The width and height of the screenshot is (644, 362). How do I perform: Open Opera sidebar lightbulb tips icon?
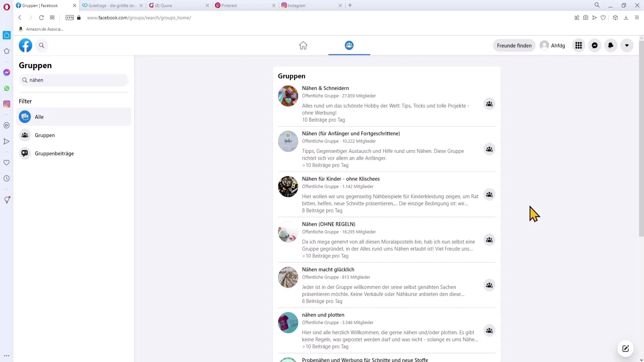click(x=7, y=200)
